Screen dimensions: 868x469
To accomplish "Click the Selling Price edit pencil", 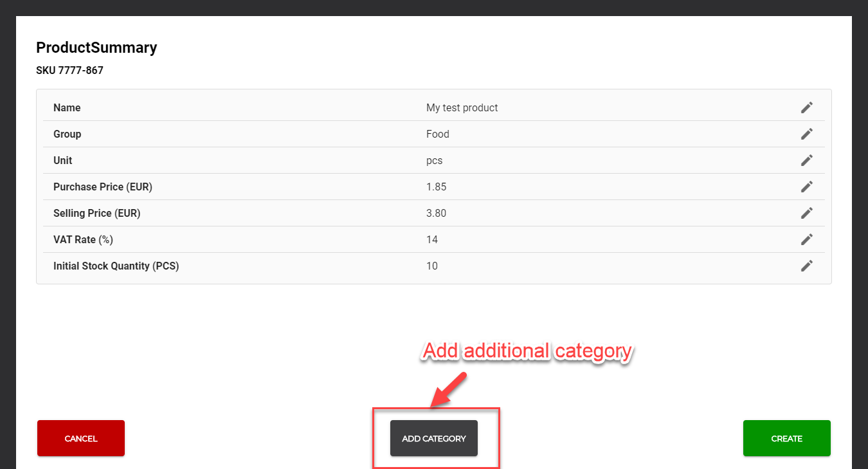I will pos(806,213).
